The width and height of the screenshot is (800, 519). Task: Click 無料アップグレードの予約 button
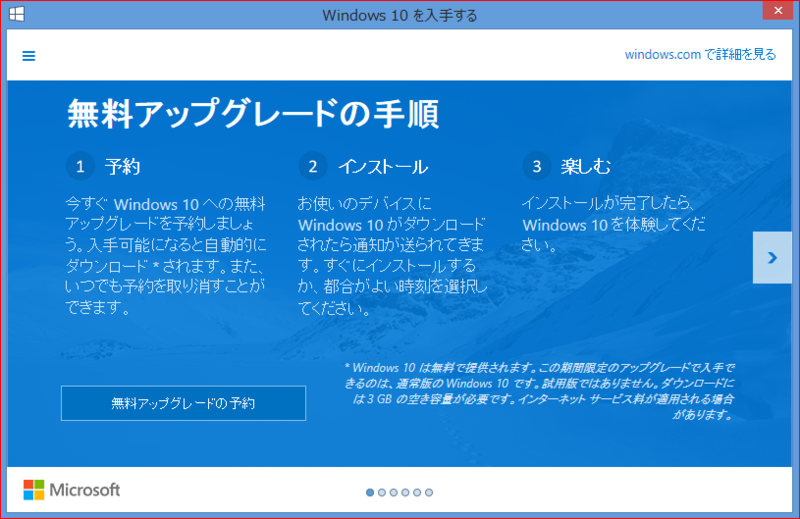click(183, 403)
